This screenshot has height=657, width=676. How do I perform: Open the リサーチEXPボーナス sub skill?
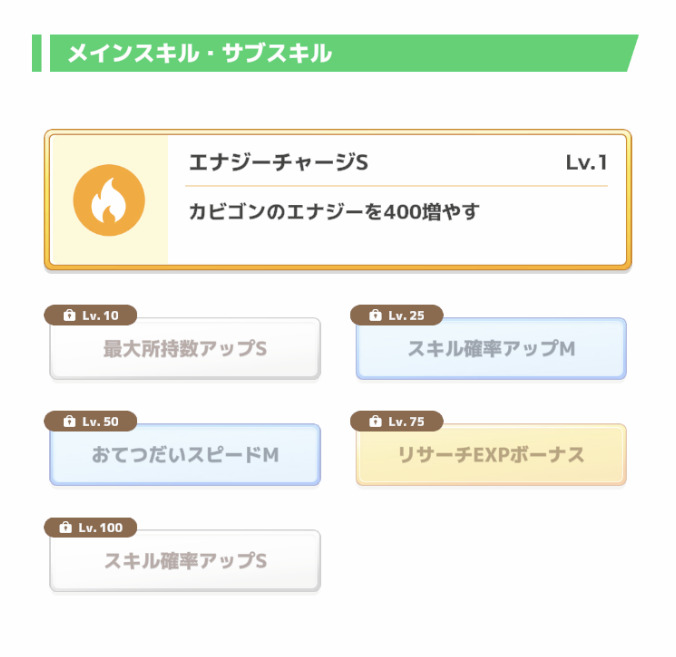coord(491,455)
